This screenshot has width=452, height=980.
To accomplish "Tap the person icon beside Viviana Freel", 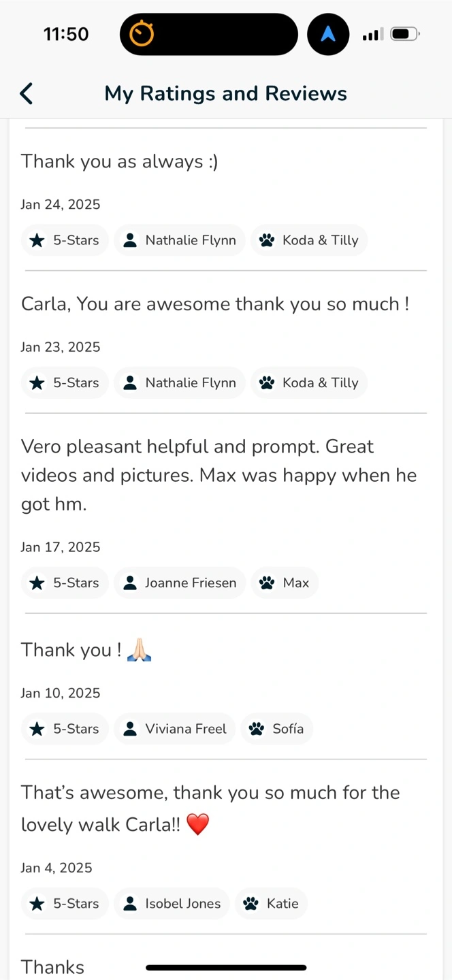I will (x=129, y=729).
